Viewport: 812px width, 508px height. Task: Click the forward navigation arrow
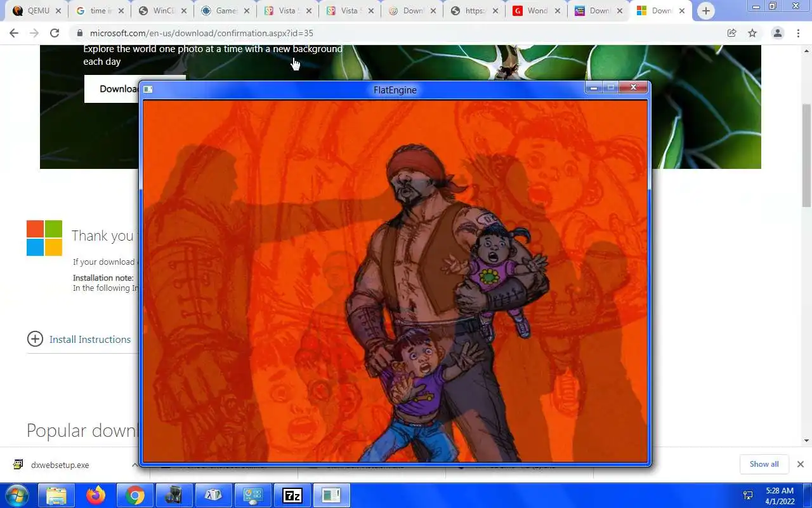pos(34,33)
